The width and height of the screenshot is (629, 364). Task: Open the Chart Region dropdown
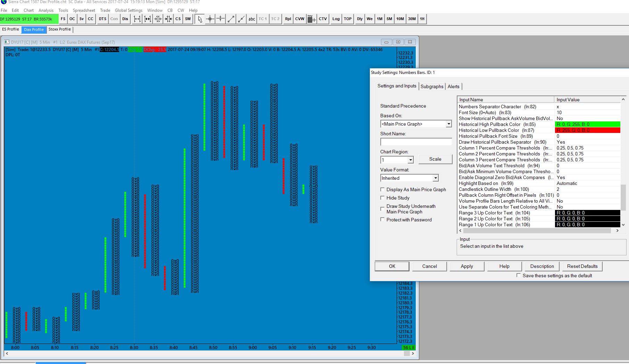click(x=411, y=160)
